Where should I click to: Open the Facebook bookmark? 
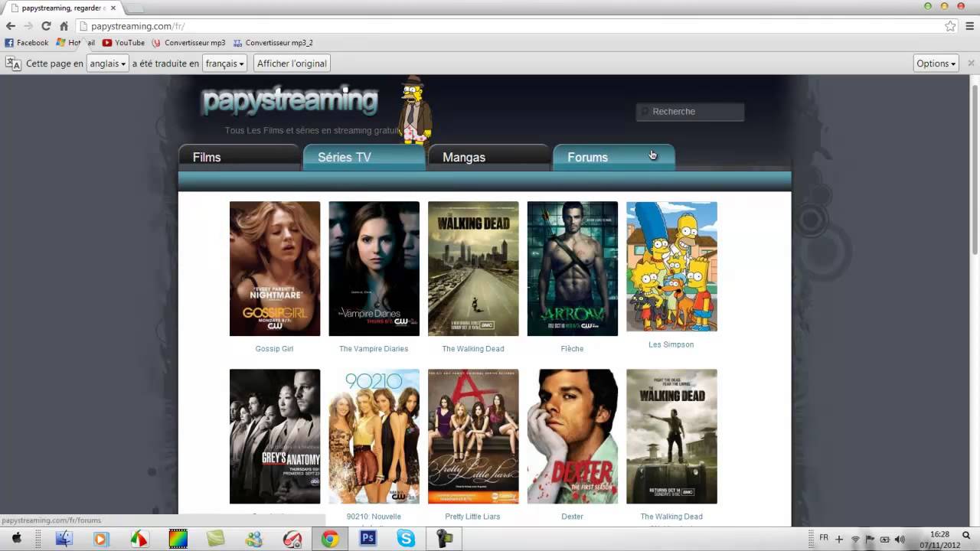pos(27,43)
